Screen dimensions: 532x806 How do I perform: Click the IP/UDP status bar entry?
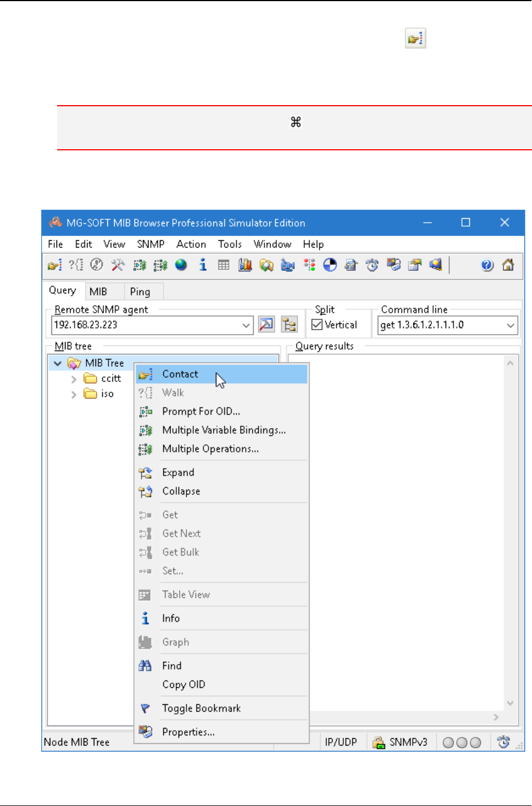click(x=341, y=742)
